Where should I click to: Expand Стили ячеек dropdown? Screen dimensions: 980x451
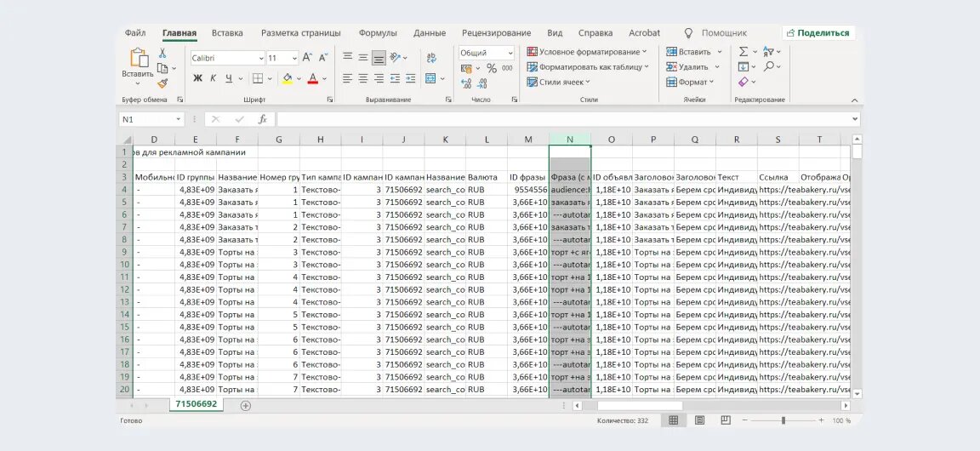[588, 82]
